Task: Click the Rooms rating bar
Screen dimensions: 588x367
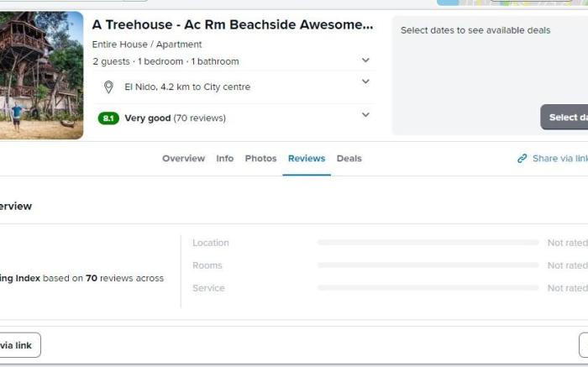Action: coord(428,265)
